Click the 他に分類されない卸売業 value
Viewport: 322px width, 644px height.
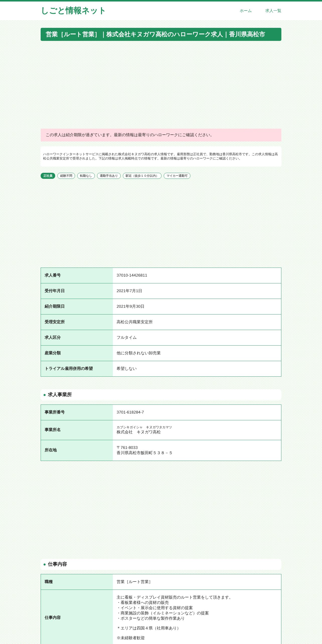(x=139, y=353)
